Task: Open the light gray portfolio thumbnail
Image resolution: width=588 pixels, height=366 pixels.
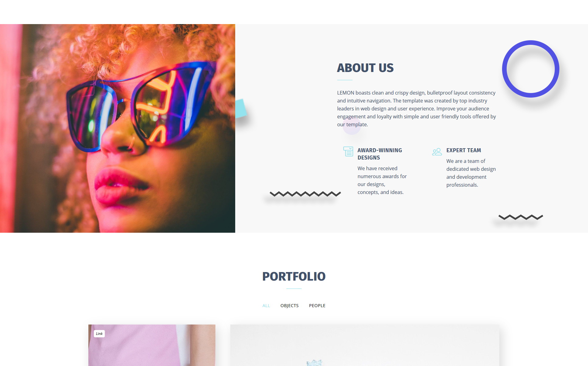Action: point(365,345)
